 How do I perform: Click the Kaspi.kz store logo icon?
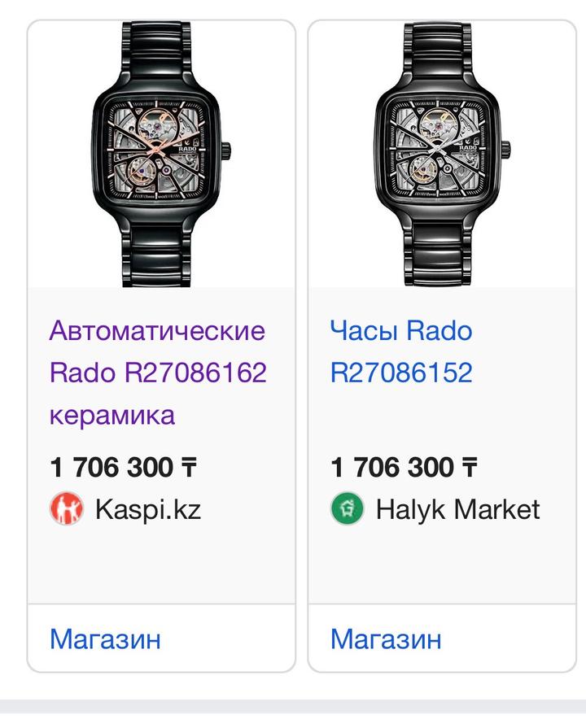coord(67,509)
